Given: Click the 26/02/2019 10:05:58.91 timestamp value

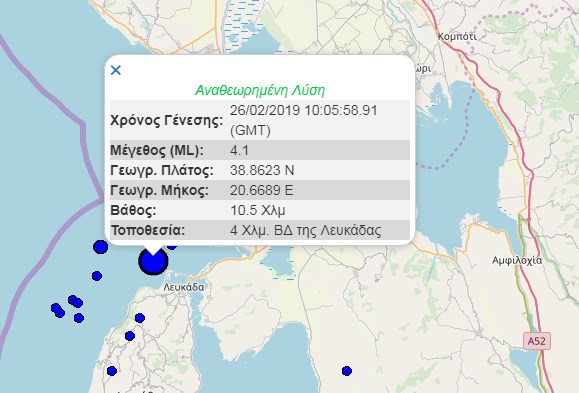Looking at the screenshot, I should (304, 110).
